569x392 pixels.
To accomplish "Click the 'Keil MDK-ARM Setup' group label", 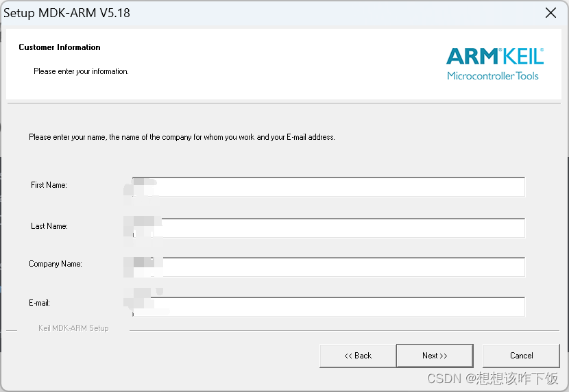I will (x=73, y=328).
